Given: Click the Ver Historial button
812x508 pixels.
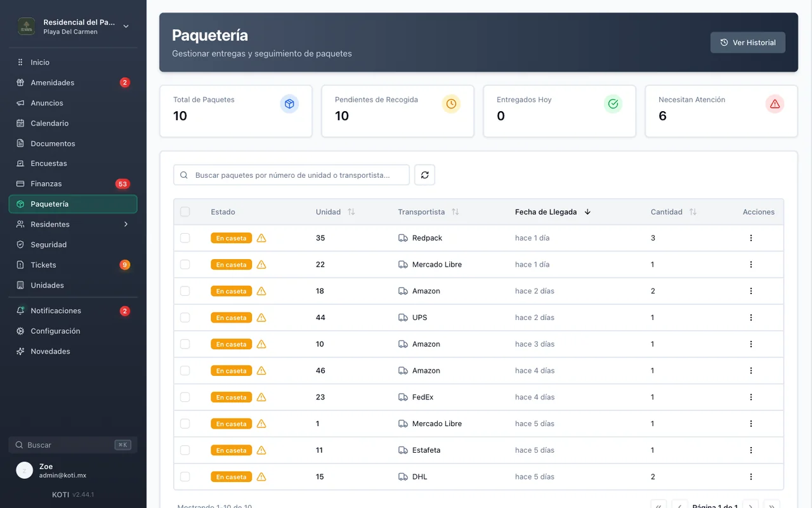Looking at the screenshot, I should click(748, 43).
